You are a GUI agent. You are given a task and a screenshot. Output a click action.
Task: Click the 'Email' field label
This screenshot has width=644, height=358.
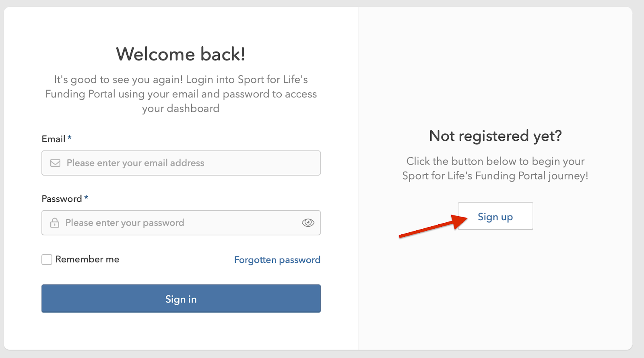(54, 139)
